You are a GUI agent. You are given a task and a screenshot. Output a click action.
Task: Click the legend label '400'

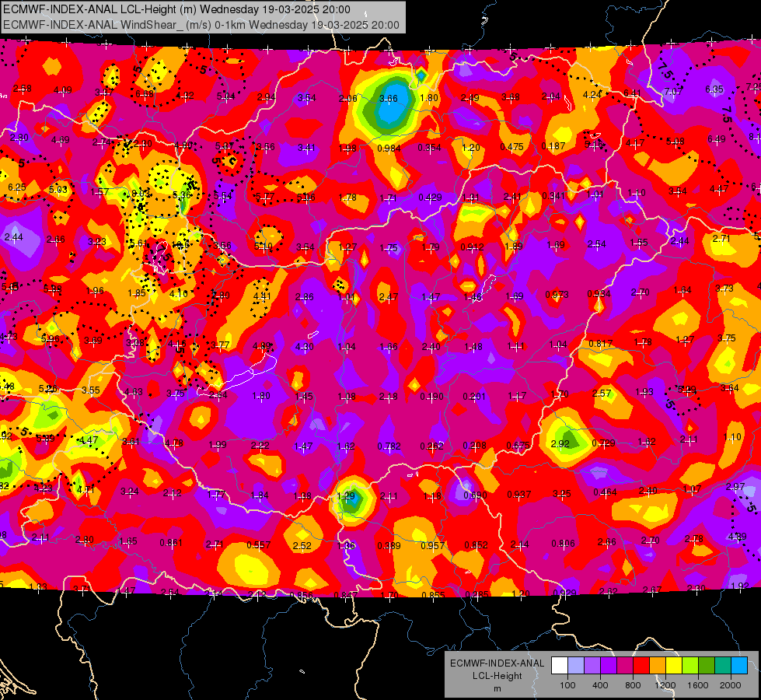[x=600, y=685]
